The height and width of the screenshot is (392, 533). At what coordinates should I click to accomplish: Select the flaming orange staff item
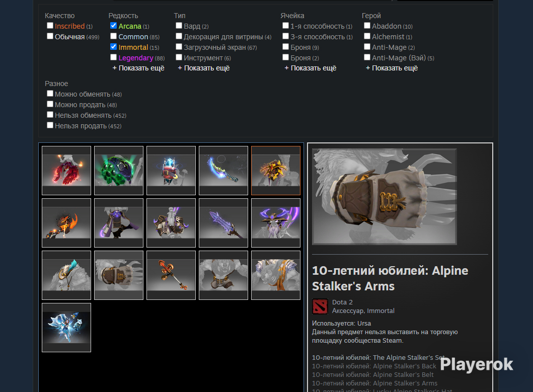66,223
